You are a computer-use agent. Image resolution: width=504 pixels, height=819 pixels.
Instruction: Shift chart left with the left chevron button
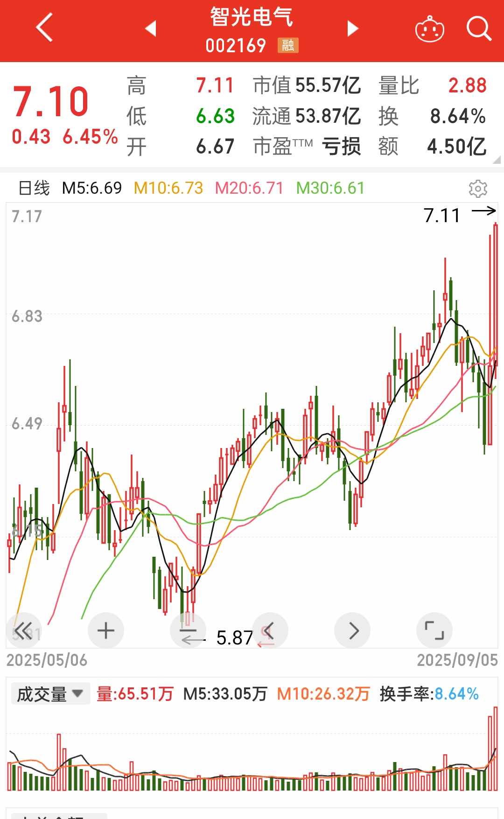[x=270, y=630]
